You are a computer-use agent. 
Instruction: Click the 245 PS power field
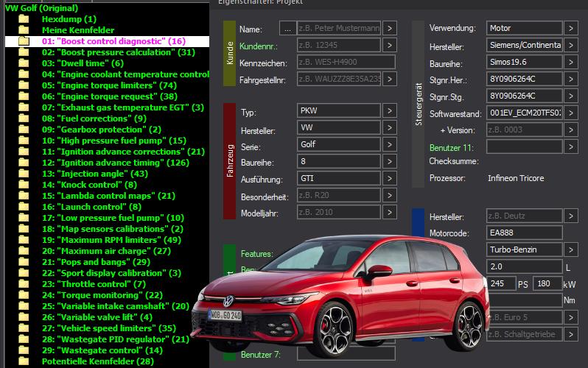point(501,283)
